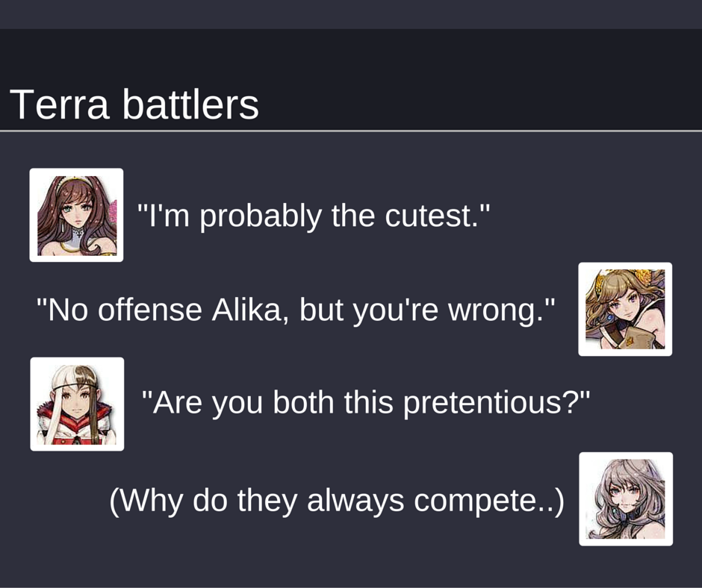This screenshot has width=702, height=588.
Task: Click the horizontal divider line below the title
Action: (351, 131)
